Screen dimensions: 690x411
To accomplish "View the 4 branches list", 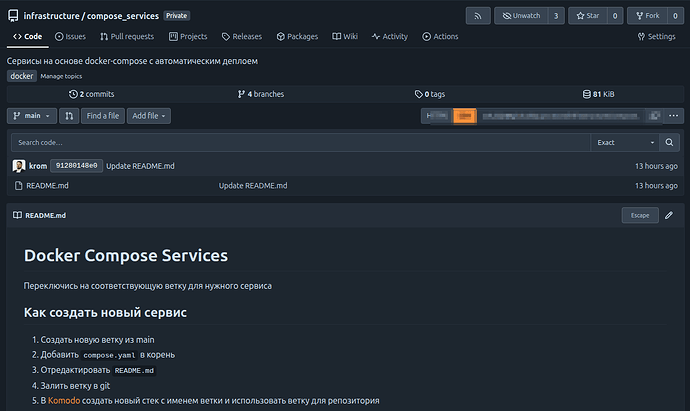I will 261,94.
